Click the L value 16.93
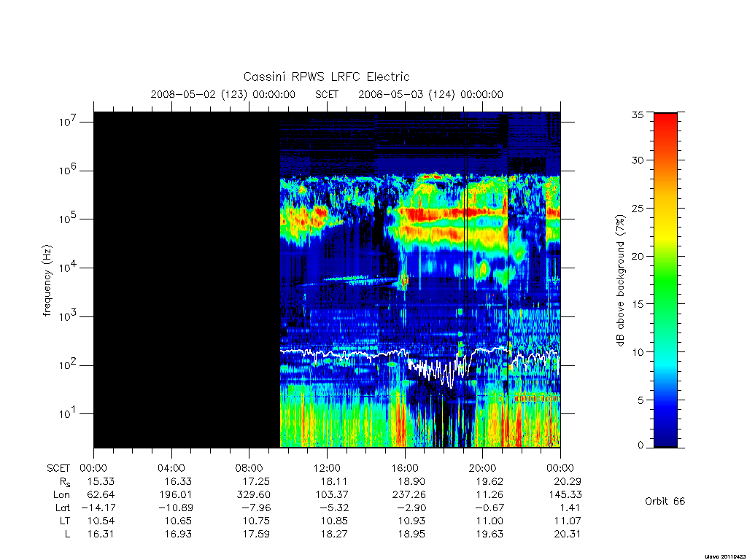The height and width of the screenshot is (560, 747). click(x=178, y=534)
